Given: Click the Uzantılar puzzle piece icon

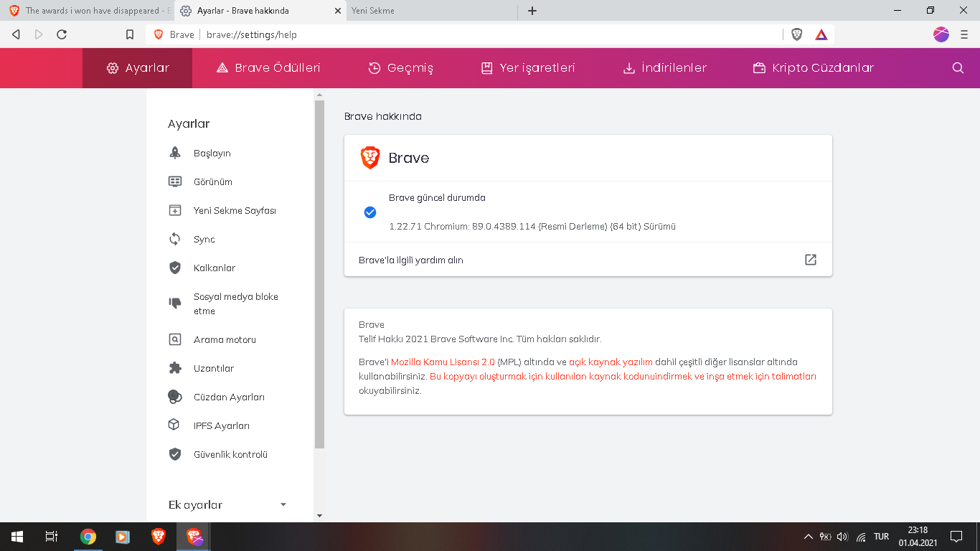Looking at the screenshot, I should (x=174, y=368).
